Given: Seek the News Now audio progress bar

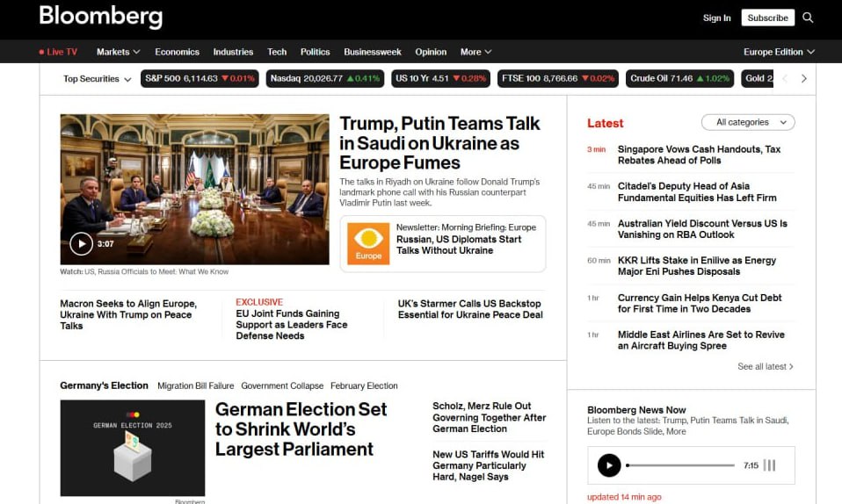Looking at the screenshot, I should (x=680, y=465).
